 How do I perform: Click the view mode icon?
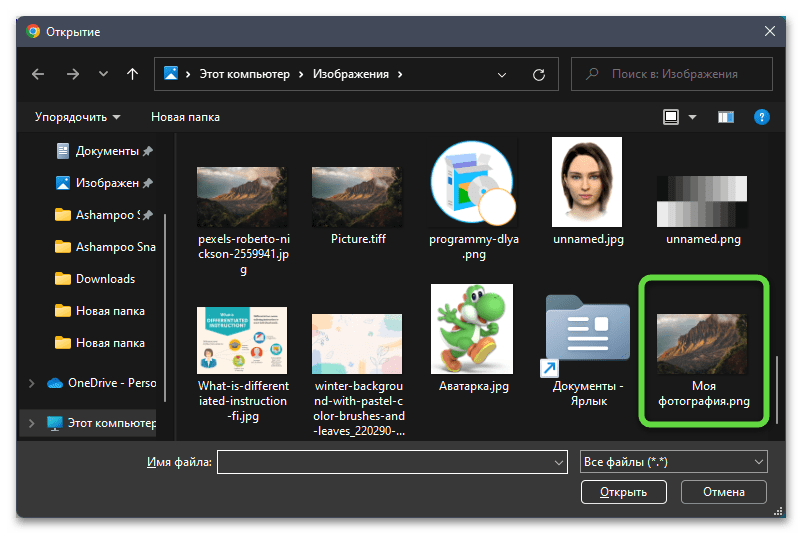tap(671, 117)
